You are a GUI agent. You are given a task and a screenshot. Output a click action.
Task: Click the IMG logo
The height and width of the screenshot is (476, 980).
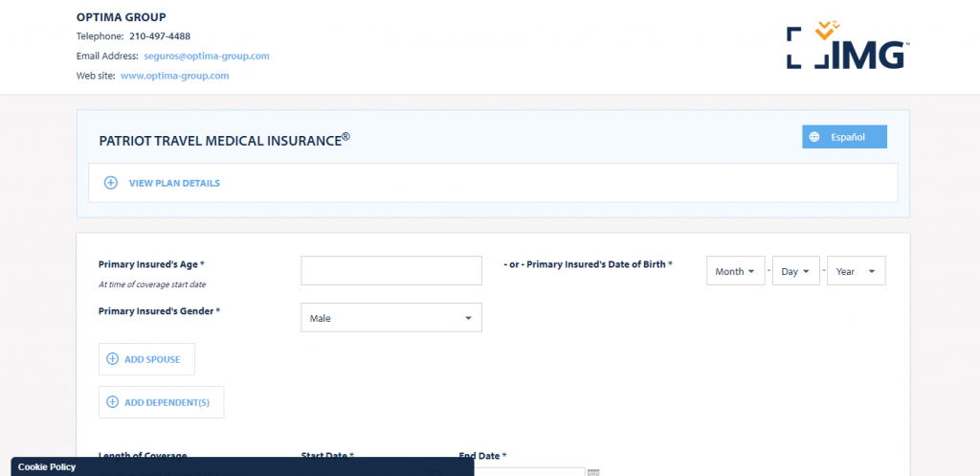(x=847, y=47)
